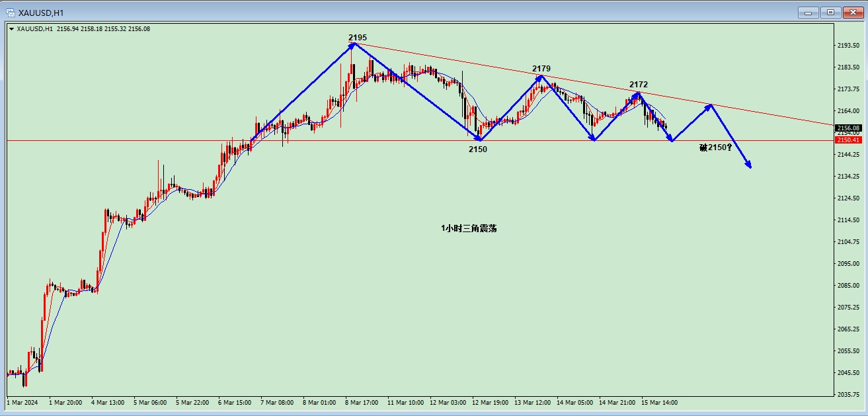Click time axis label 5 Mar 06:00
The image size is (868, 416).
[x=151, y=402]
